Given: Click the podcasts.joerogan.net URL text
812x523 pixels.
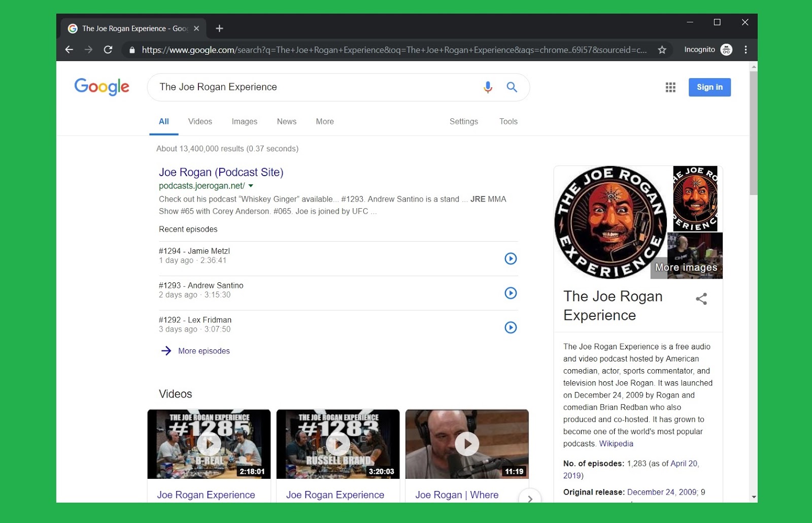Looking at the screenshot, I should coord(202,186).
